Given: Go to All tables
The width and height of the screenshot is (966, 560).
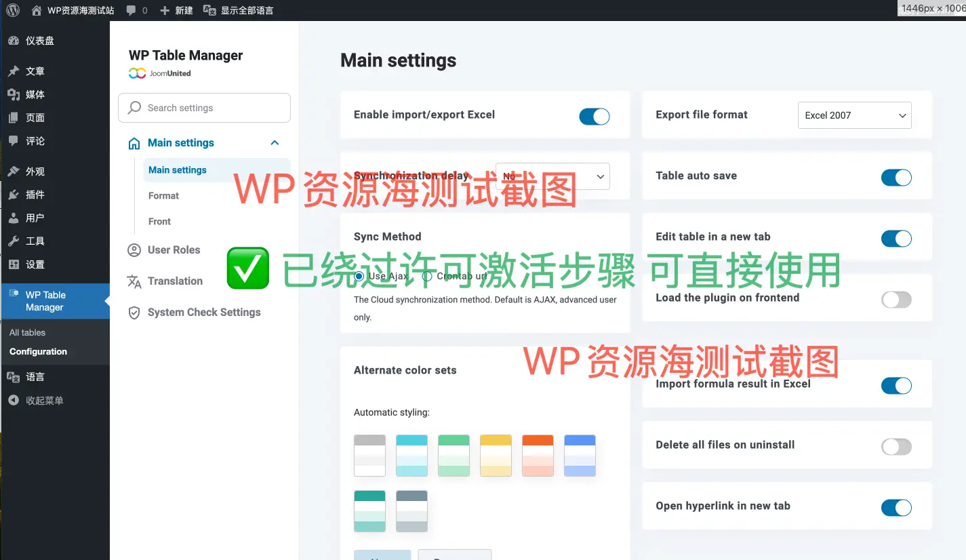Looking at the screenshot, I should coord(28,333).
